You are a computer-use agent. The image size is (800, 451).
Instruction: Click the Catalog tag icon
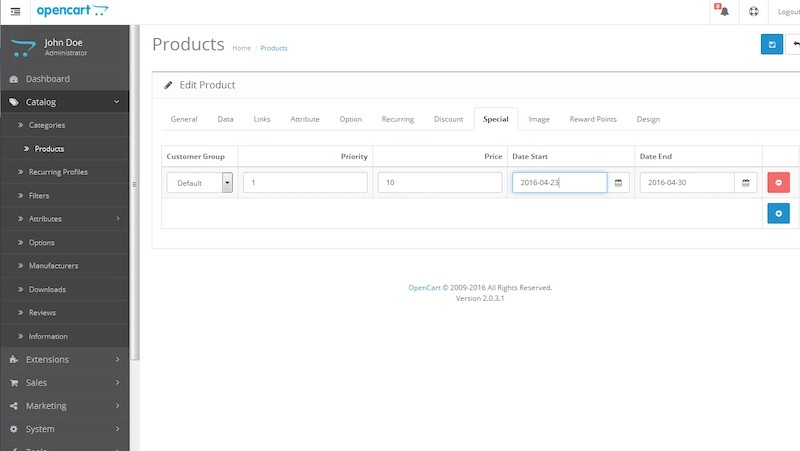tap(14, 102)
